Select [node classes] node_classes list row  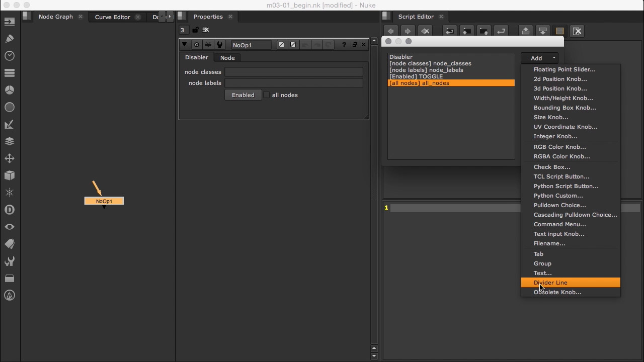point(451,63)
